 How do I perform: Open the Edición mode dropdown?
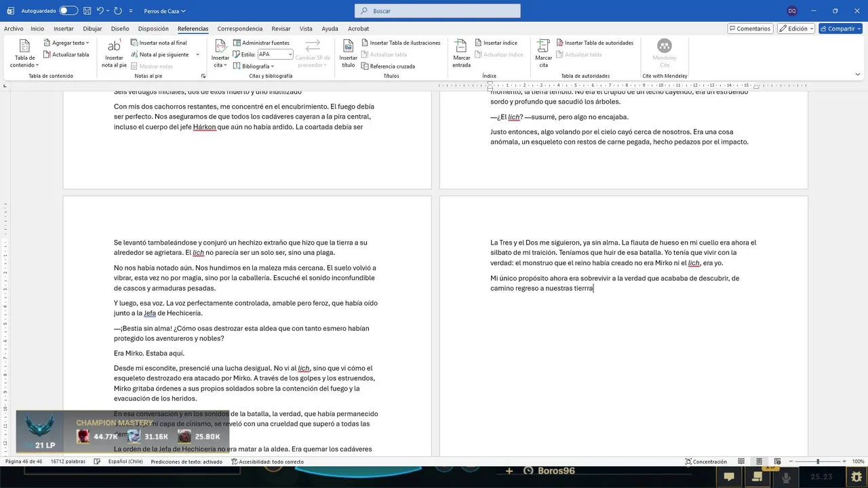[796, 28]
